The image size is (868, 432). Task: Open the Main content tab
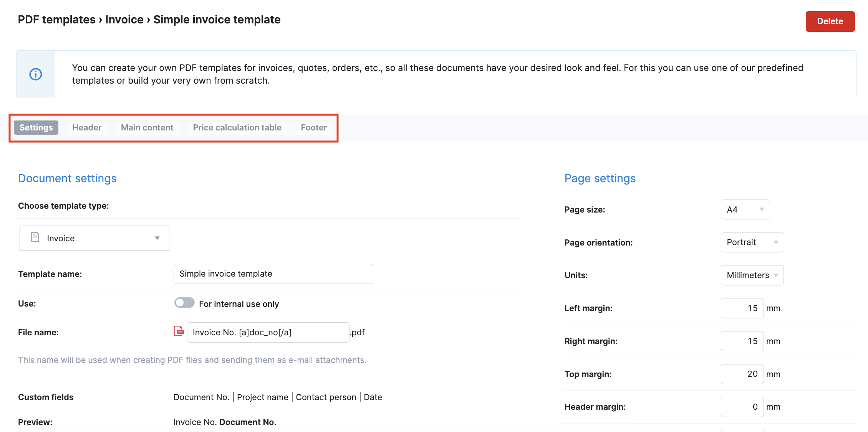tap(147, 128)
